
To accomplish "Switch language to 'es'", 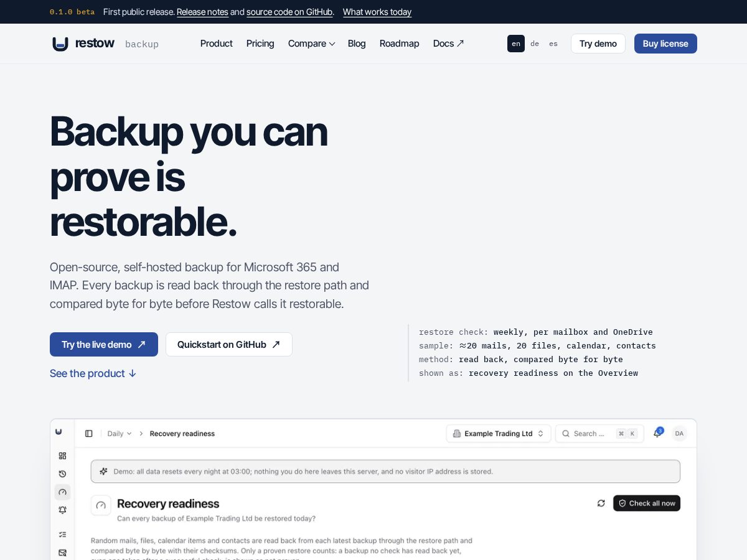I will pyautogui.click(x=553, y=44).
